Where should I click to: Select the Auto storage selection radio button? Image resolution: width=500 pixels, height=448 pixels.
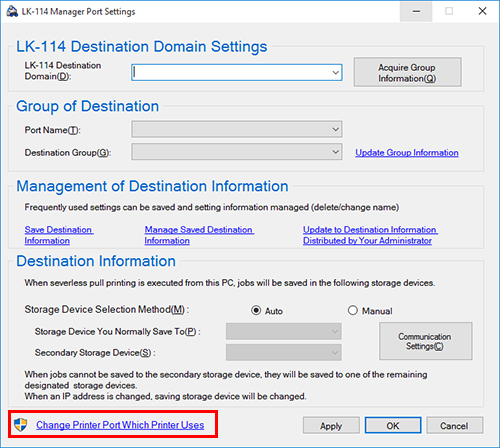pyautogui.click(x=256, y=311)
